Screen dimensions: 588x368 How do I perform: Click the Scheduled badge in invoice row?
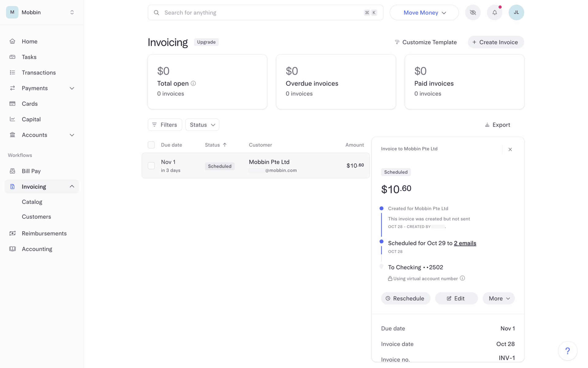click(x=220, y=166)
